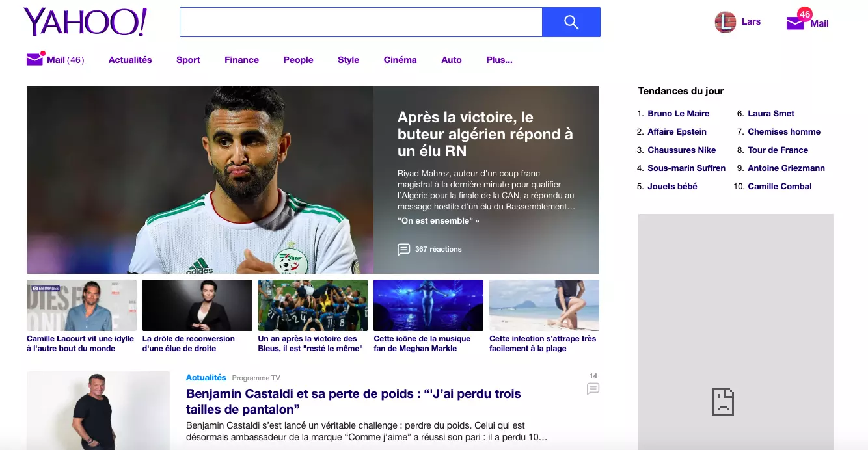Click the broken ad placeholder icon

coord(723,401)
